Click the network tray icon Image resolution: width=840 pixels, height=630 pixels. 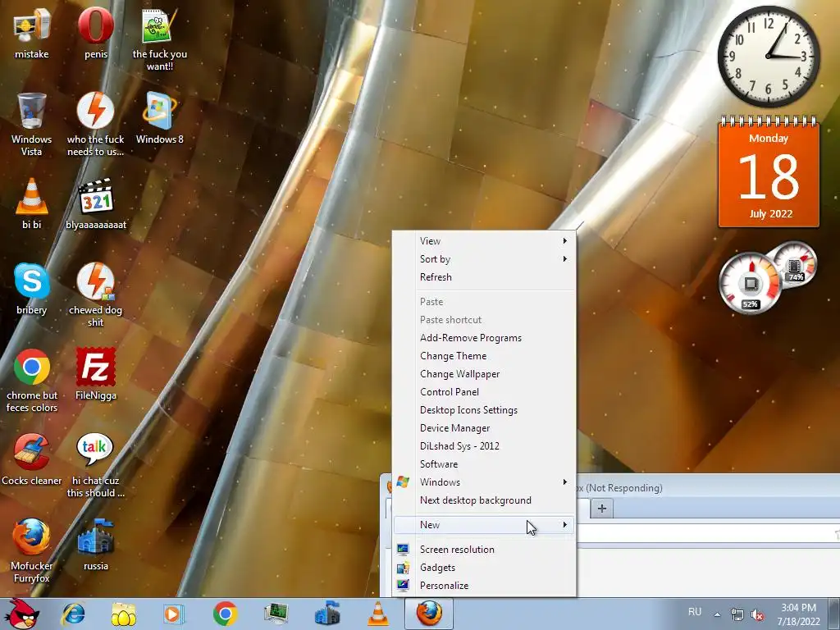click(737, 615)
